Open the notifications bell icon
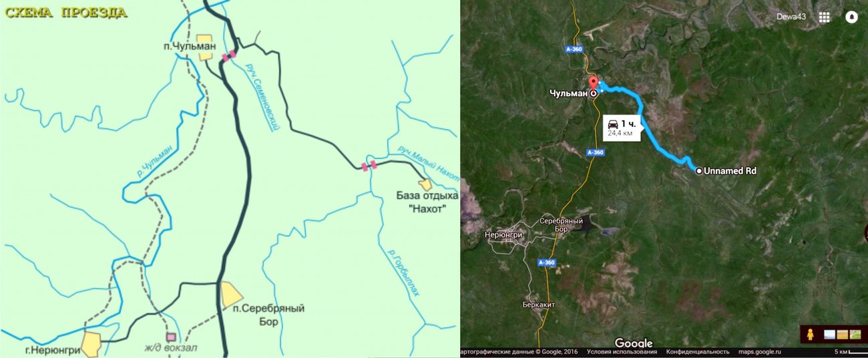 coord(851,17)
